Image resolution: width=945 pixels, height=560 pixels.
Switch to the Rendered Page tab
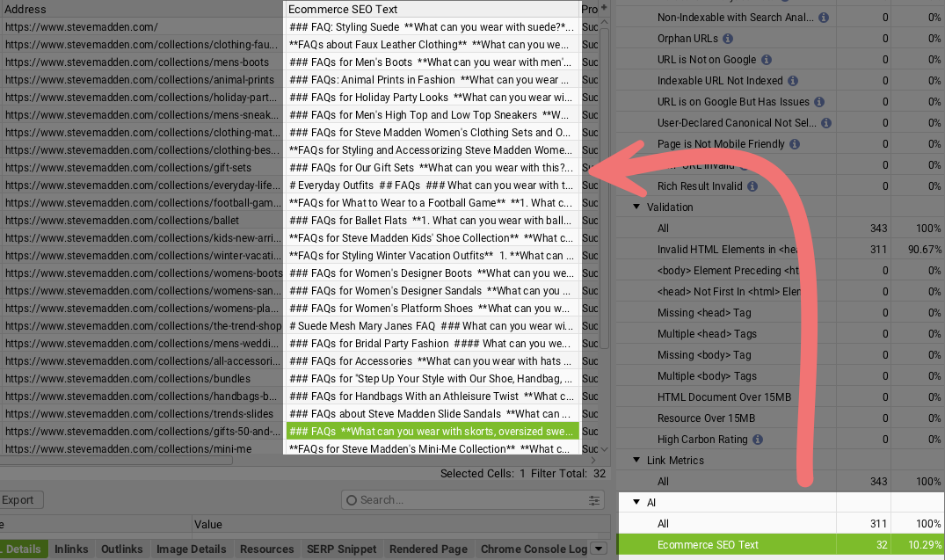click(428, 549)
